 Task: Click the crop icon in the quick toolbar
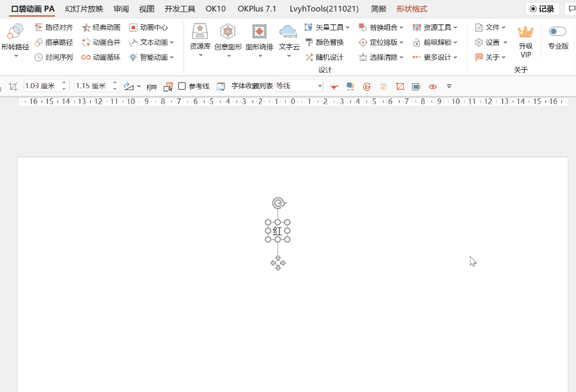click(13, 86)
